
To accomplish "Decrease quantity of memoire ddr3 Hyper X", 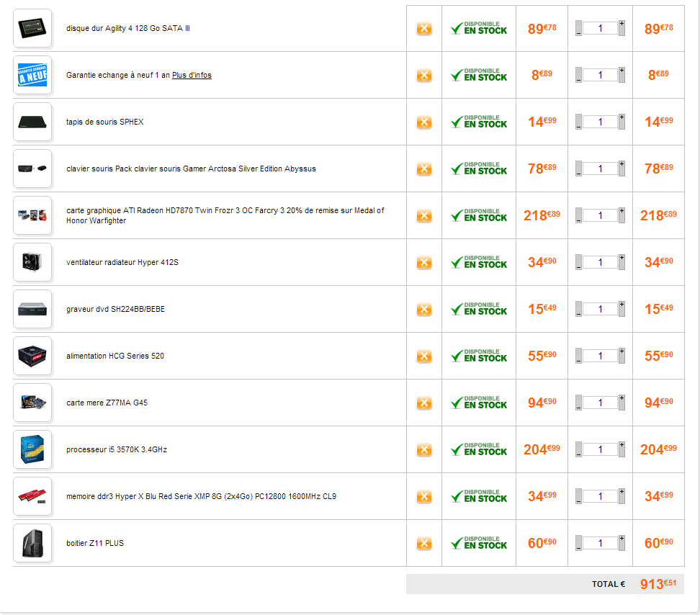I will point(578,497).
